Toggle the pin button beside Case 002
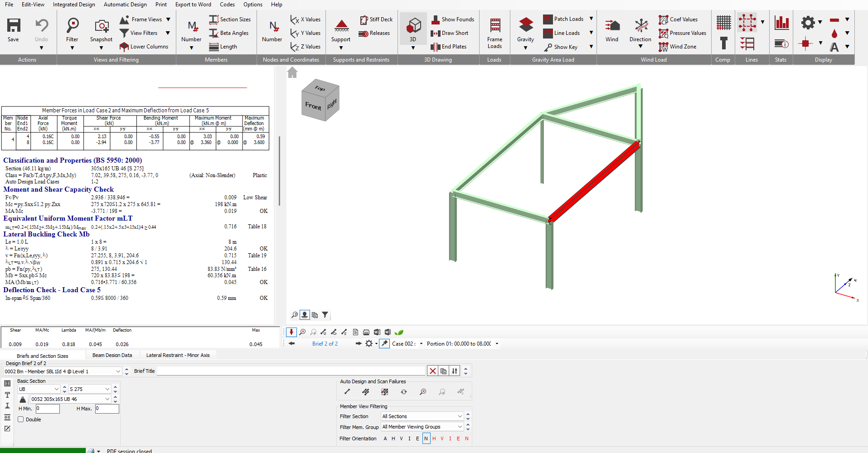The height and width of the screenshot is (453, 868). [x=384, y=344]
